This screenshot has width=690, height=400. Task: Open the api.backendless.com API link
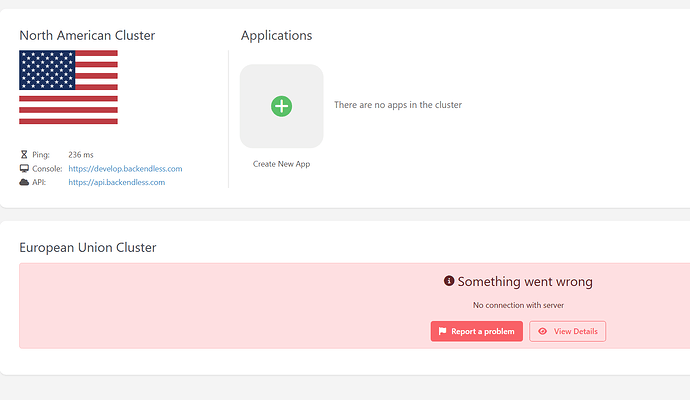tap(116, 182)
